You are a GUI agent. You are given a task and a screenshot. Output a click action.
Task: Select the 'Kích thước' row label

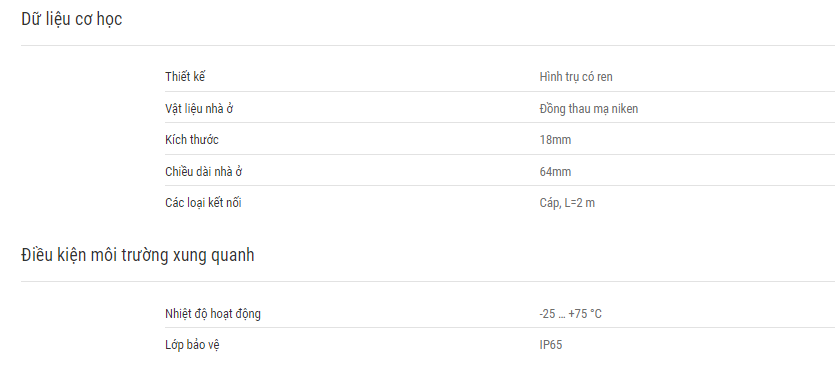[192, 140]
